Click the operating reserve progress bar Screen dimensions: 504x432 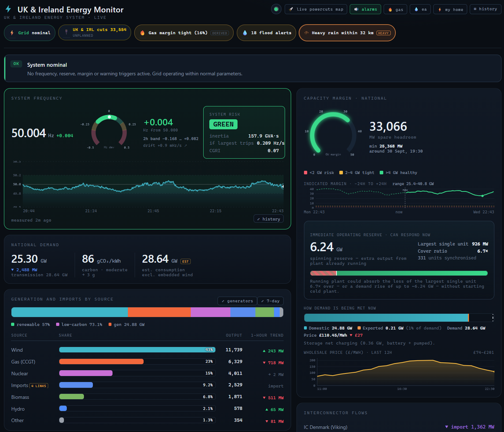tap(399, 273)
